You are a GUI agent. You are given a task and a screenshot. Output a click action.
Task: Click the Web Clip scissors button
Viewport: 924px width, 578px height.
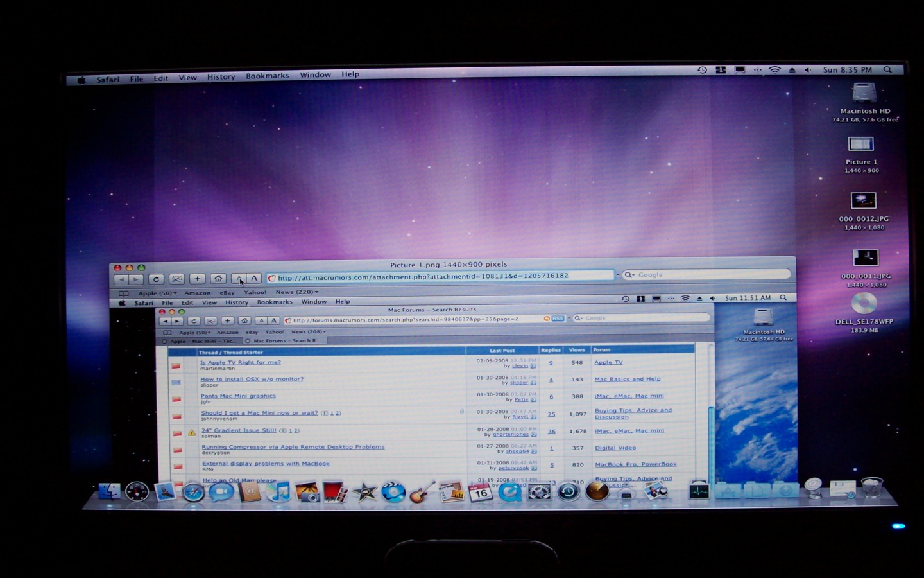tap(176, 279)
